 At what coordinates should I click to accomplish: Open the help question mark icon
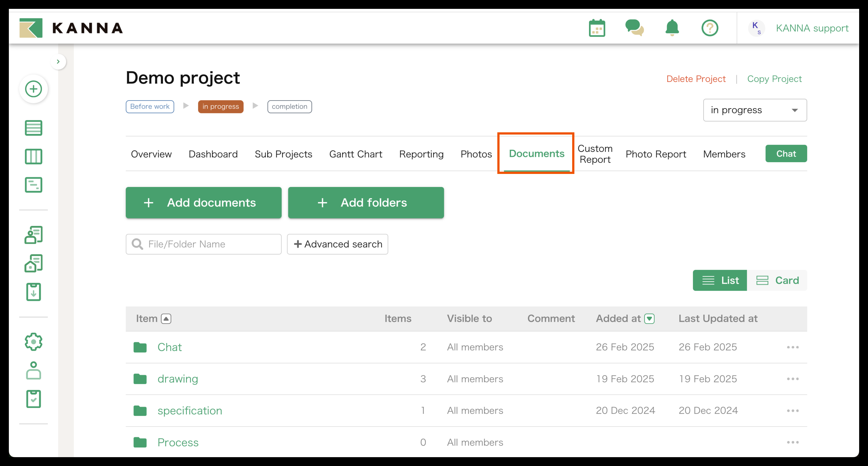(x=710, y=28)
